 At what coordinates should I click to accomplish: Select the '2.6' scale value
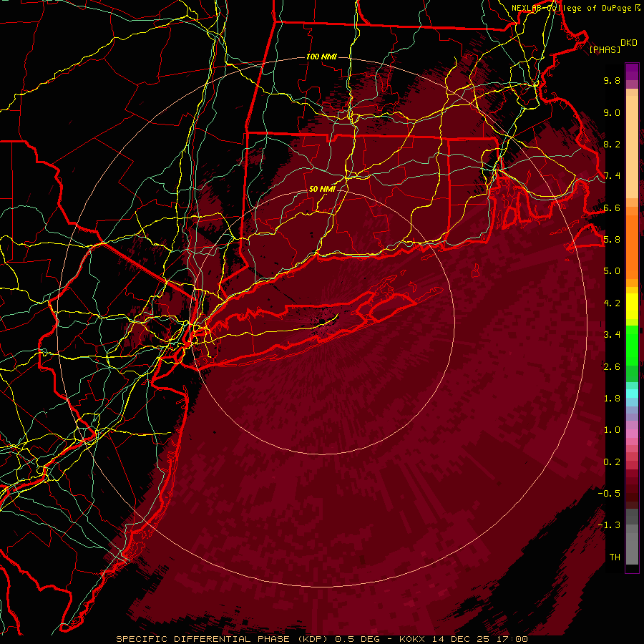[x=612, y=367]
